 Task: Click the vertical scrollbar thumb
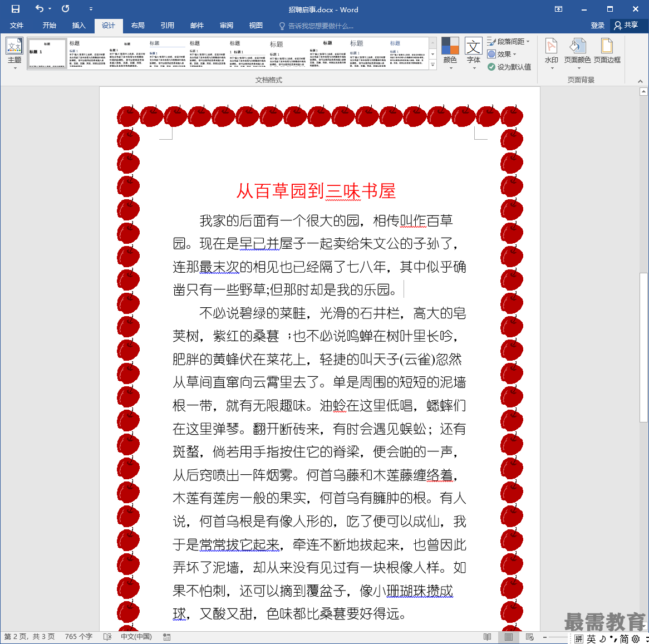643,348
